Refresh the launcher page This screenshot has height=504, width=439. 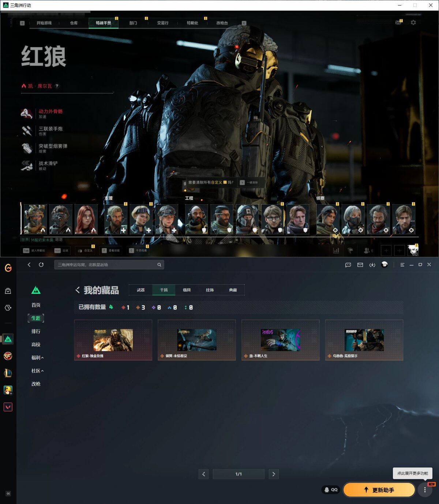[x=41, y=265]
